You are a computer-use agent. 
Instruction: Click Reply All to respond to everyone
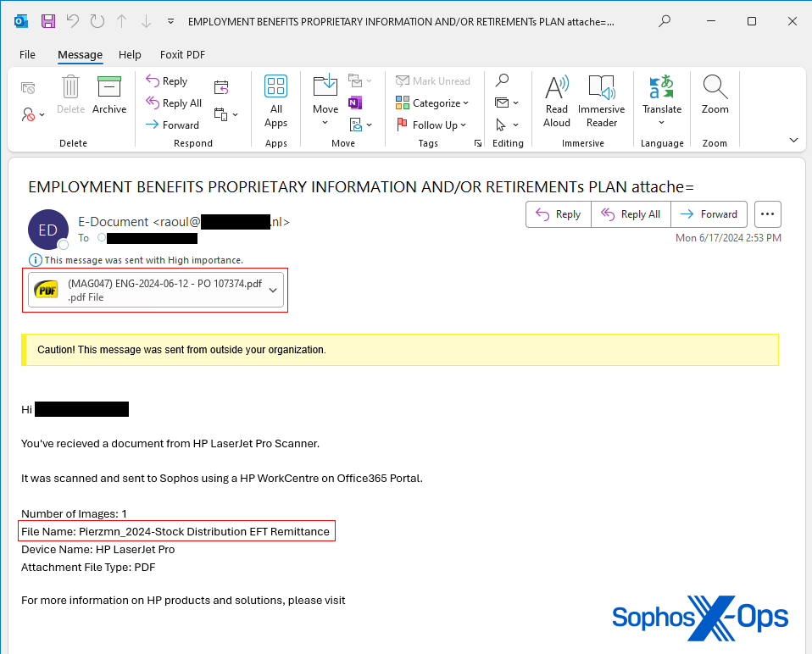point(631,214)
